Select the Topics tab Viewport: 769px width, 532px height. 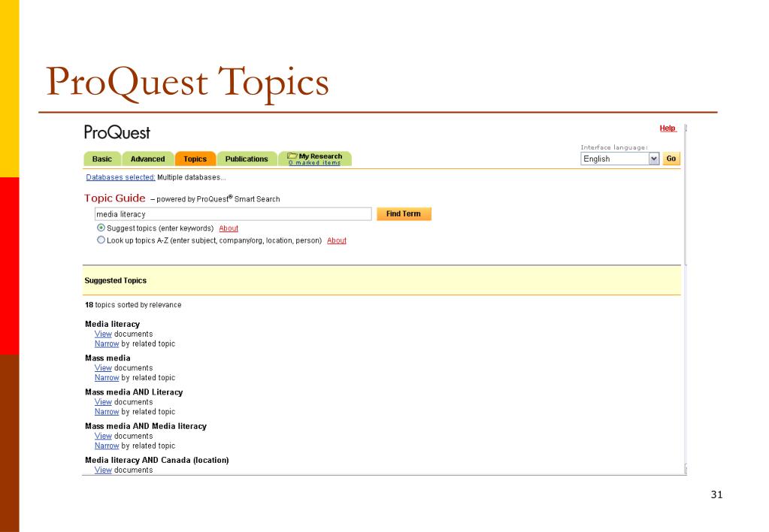click(x=195, y=159)
